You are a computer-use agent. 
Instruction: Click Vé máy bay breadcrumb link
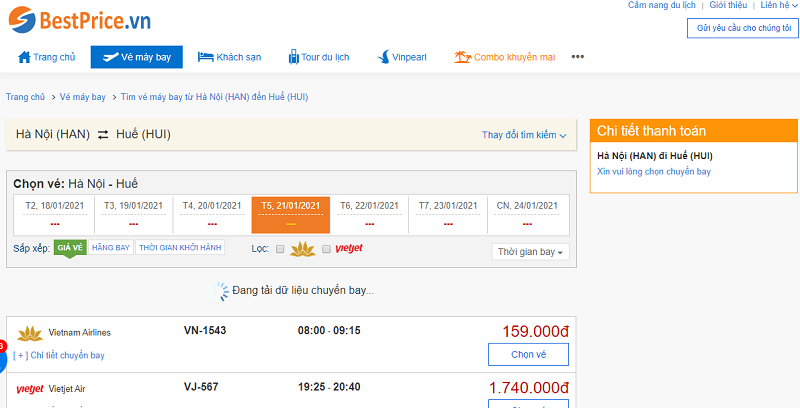[x=83, y=97]
